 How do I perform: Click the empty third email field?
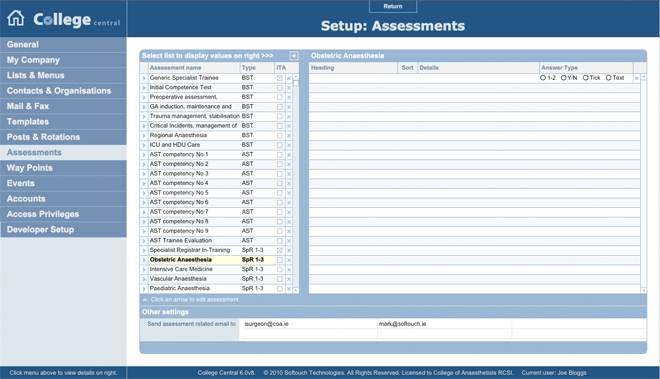pos(579,324)
